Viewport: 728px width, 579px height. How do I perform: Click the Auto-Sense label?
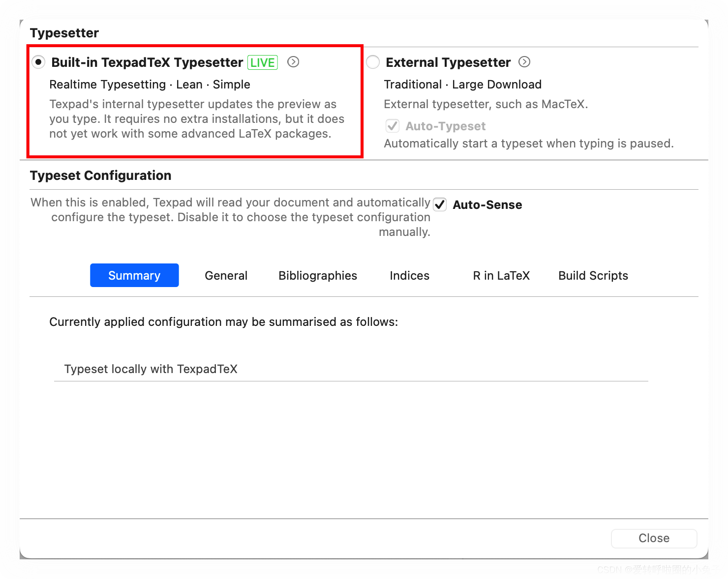487,205
